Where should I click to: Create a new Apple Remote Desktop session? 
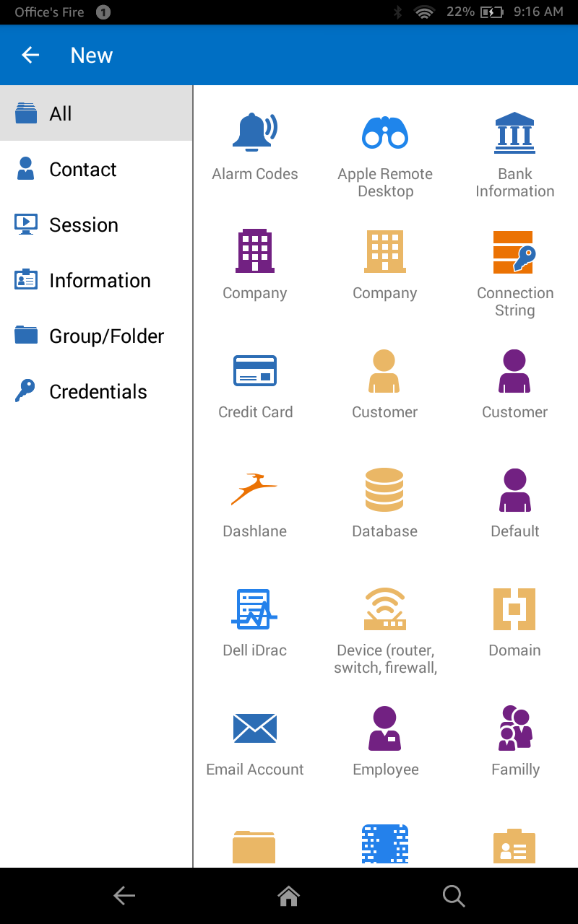pyautogui.click(x=384, y=144)
